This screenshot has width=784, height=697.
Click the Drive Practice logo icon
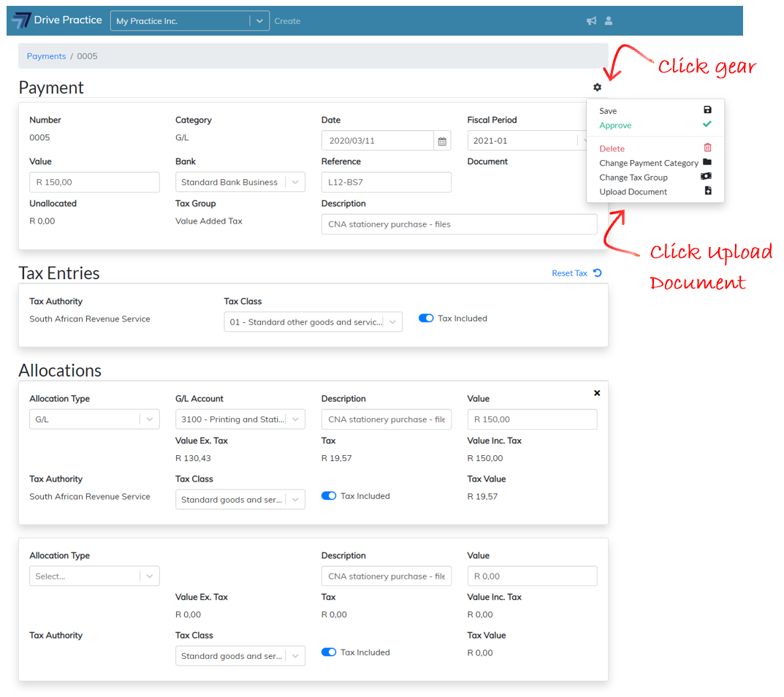click(x=21, y=20)
